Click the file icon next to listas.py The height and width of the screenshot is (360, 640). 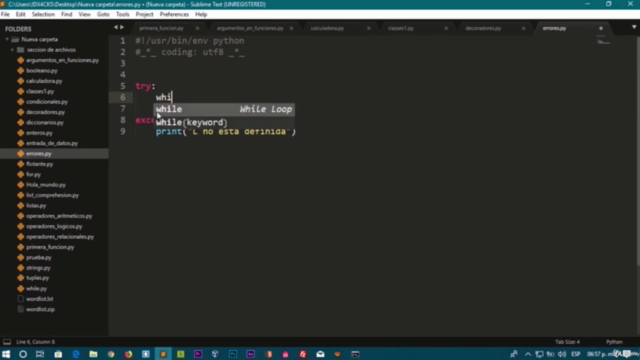click(x=21, y=205)
